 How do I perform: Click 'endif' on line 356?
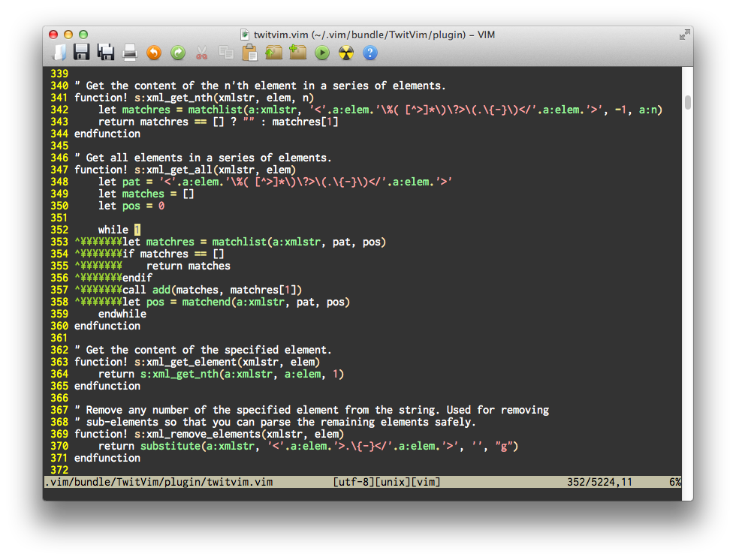pos(137,278)
